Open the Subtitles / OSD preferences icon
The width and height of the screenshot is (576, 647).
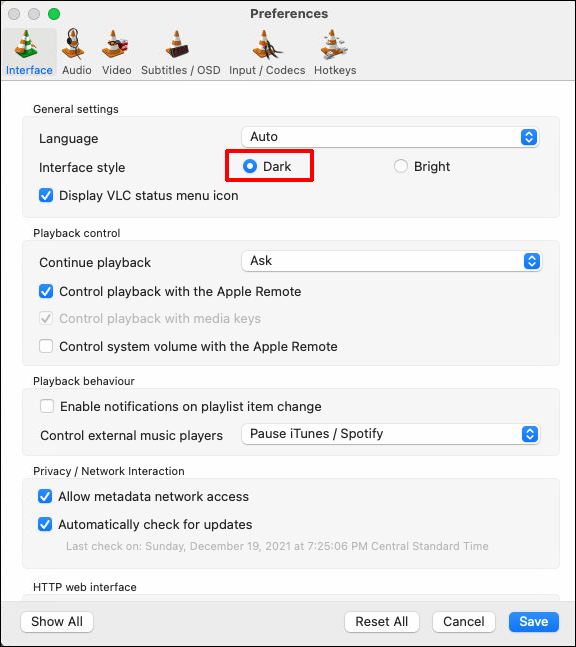(177, 44)
